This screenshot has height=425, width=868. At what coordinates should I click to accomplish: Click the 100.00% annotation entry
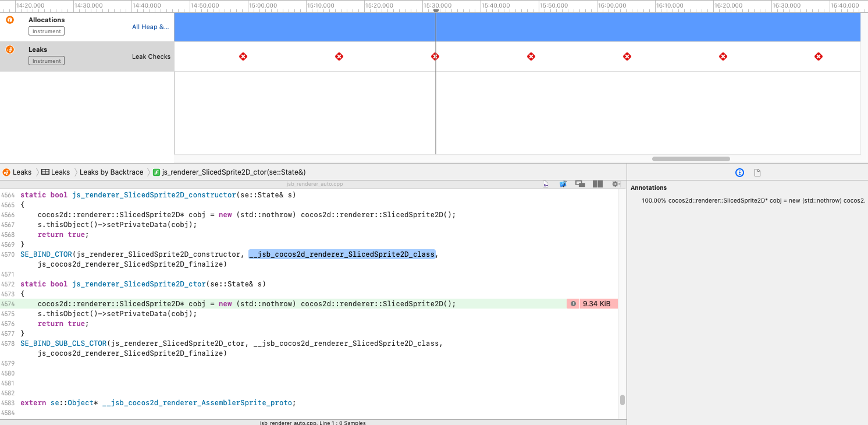pyautogui.click(x=753, y=201)
